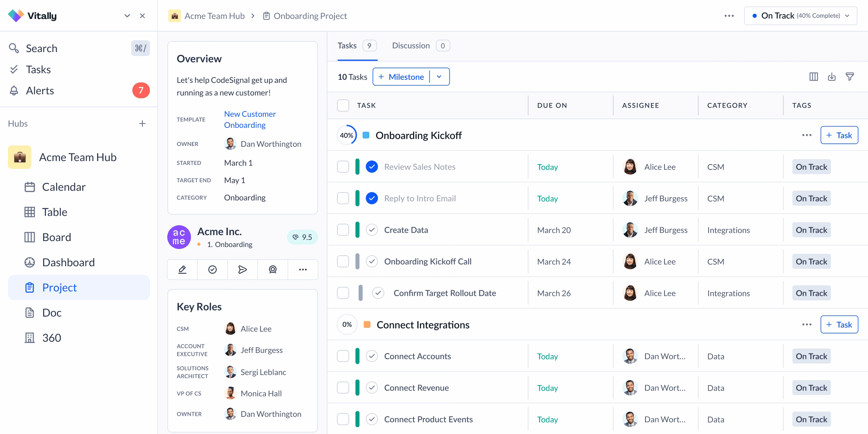Open the Calendar view in the sidebar
868x434 pixels.
[x=64, y=187]
